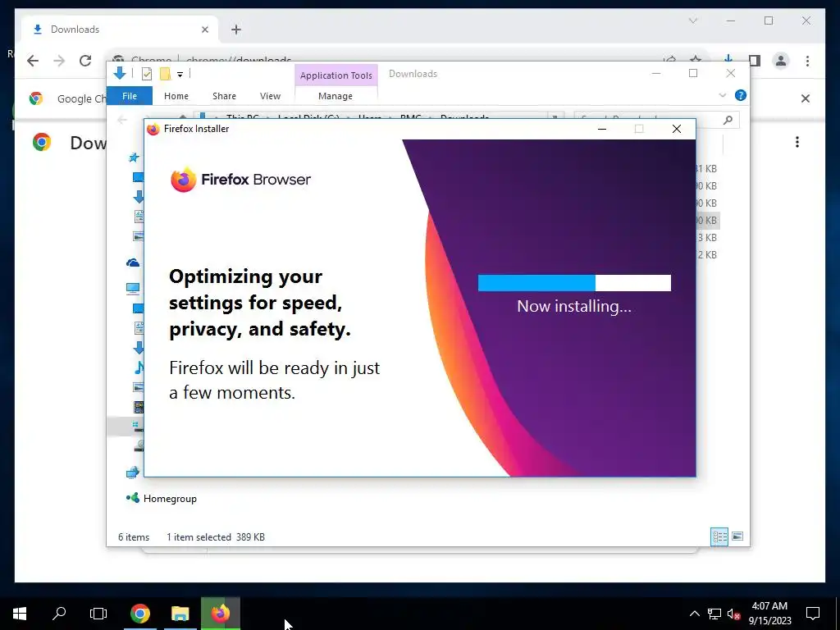Open the View ribbon tab

tap(270, 96)
